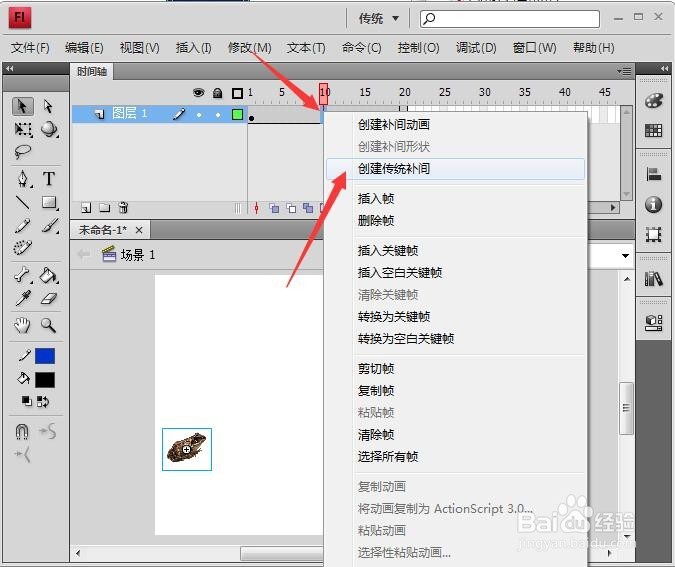The image size is (675, 567).
Task: Select the 3D Rotation tool
Action: click(49, 129)
